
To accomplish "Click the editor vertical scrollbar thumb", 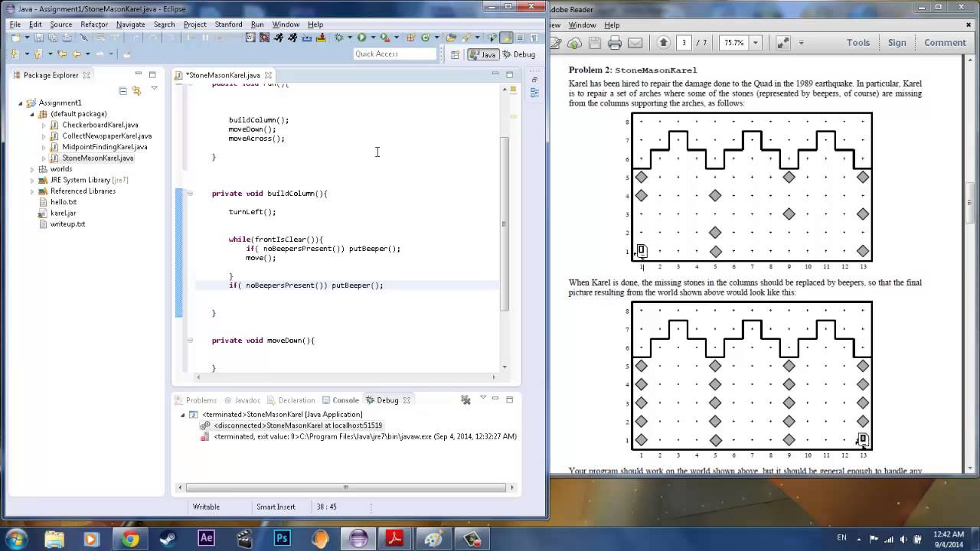I will point(504,223).
